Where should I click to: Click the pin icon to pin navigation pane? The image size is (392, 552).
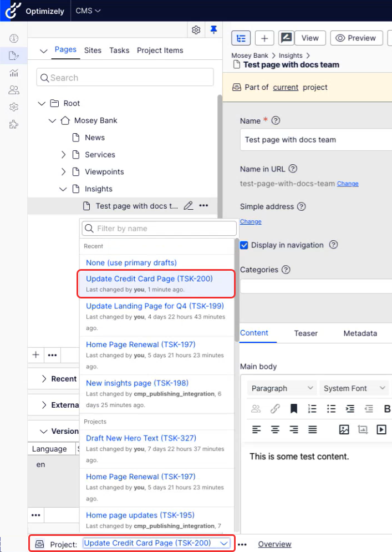pyautogui.click(x=213, y=30)
